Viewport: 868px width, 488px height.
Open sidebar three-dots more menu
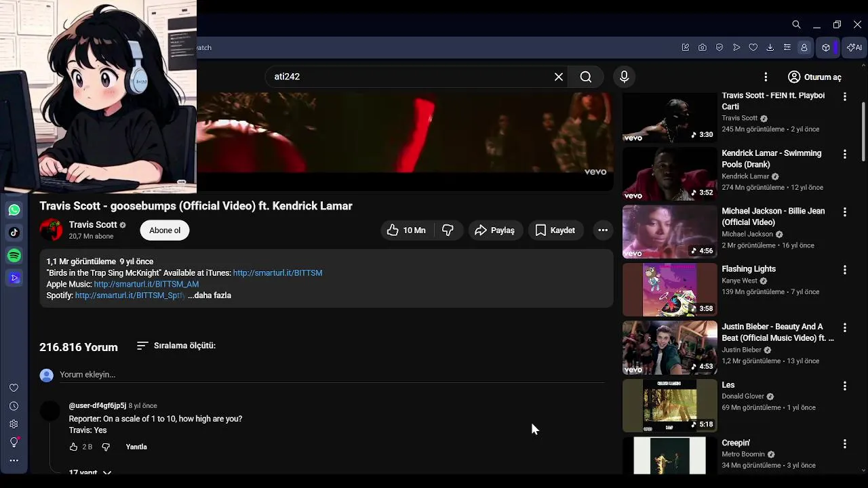pyautogui.click(x=14, y=461)
